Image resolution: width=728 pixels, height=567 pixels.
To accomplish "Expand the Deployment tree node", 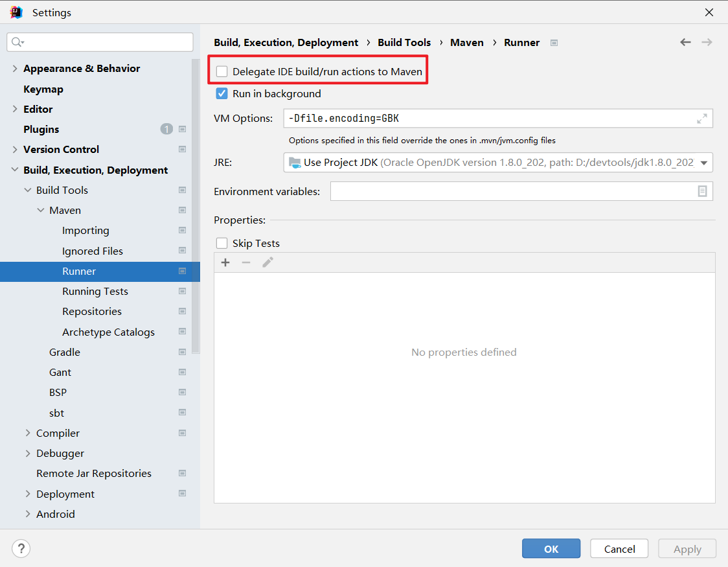I will point(28,494).
